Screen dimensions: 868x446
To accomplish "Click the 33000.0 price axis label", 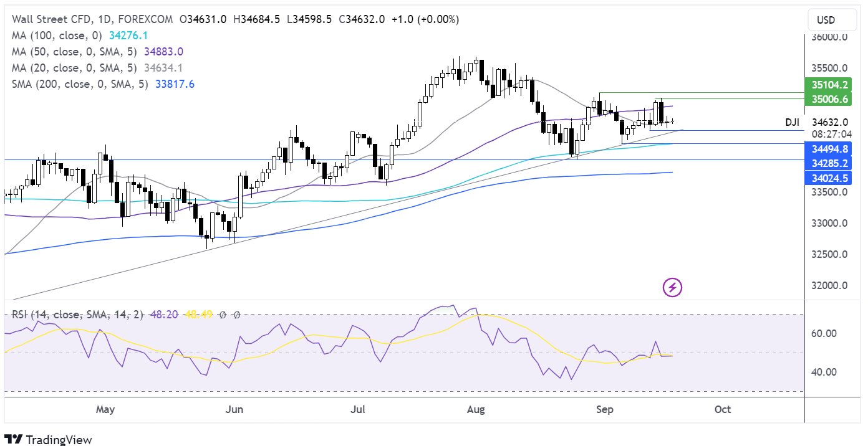I will point(830,224).
